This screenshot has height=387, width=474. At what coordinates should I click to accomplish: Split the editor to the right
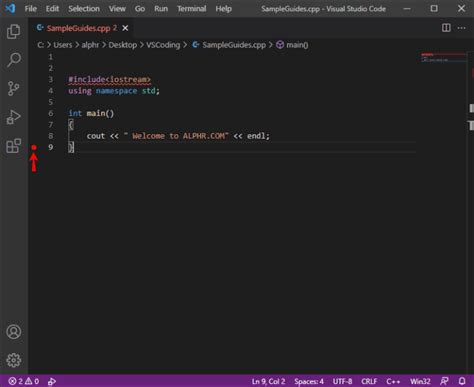point(446,28)
